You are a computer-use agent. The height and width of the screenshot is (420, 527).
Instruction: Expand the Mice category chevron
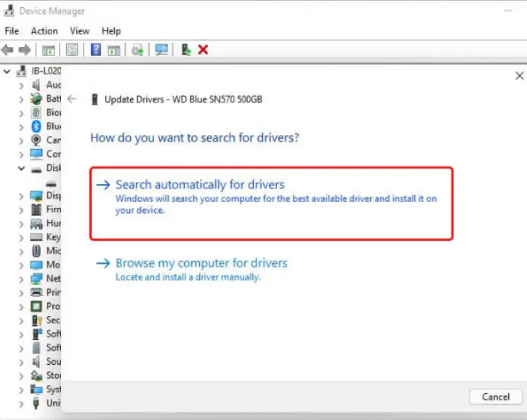pos(21,251)
